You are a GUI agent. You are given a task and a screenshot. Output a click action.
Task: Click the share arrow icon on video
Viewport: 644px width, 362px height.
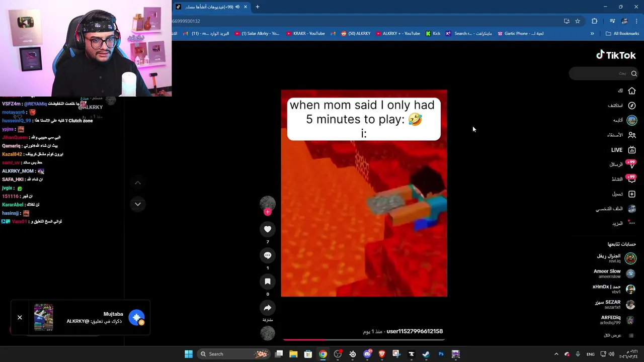(x=268, y=308)
